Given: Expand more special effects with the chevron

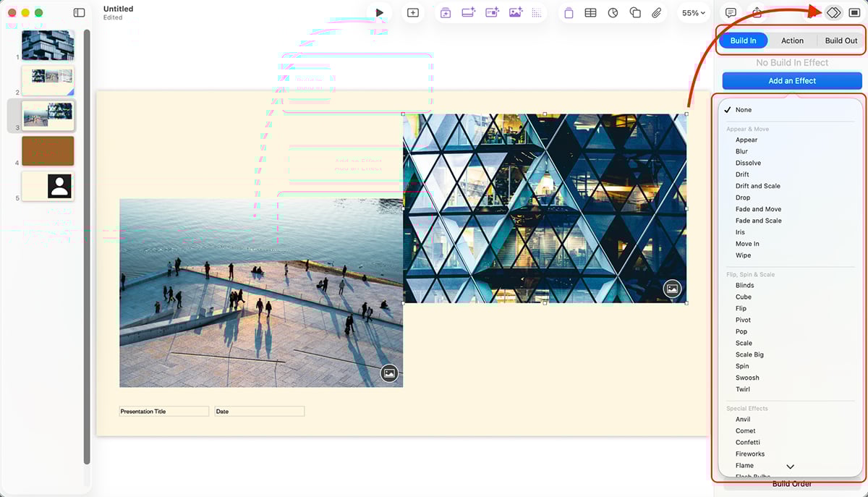Looking at the screenshot, I should 790,466.
